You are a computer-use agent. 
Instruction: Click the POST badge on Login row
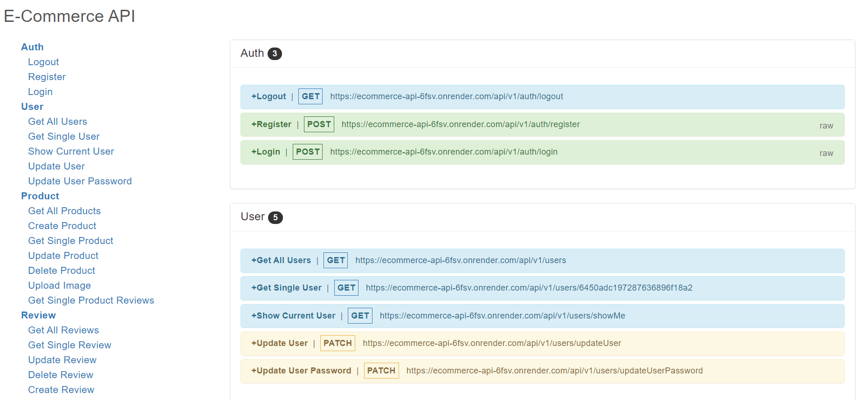click(x=308, y=152)
